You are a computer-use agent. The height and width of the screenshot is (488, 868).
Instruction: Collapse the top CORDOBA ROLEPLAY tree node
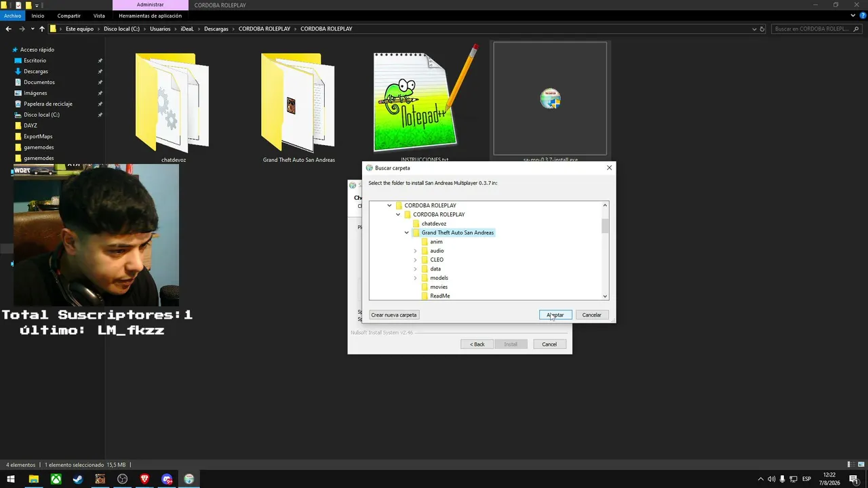389,205
